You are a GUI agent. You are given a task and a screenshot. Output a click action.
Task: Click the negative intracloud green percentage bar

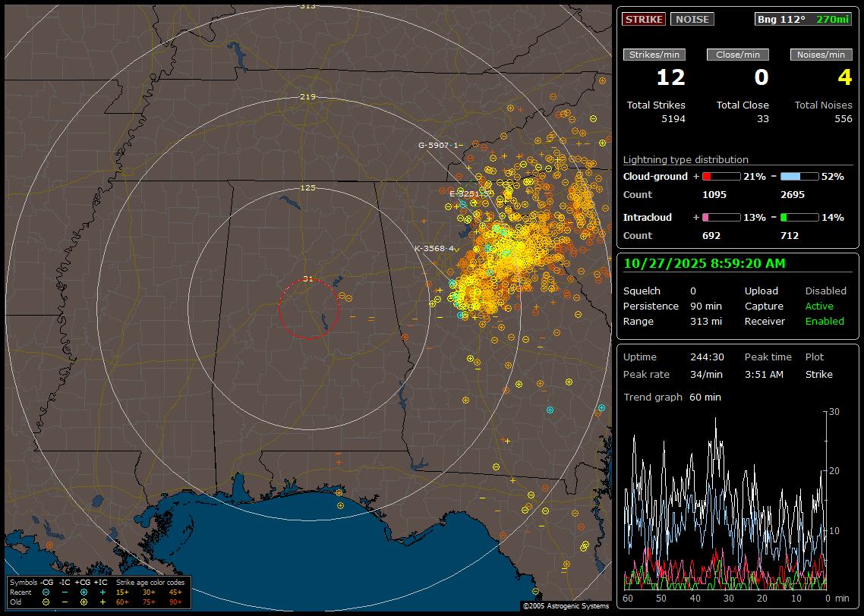tap(799, 217)
